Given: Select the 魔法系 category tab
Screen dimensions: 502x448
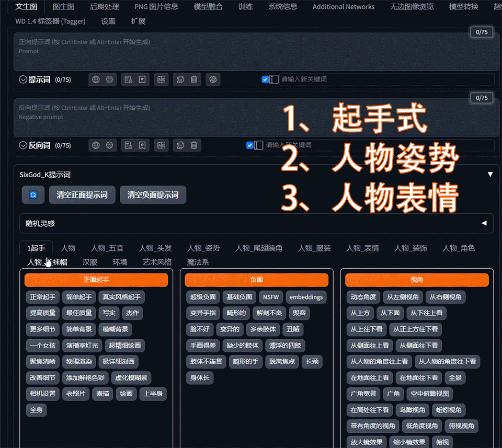Looking at the screenshot, I should click(x=198, y=262).
